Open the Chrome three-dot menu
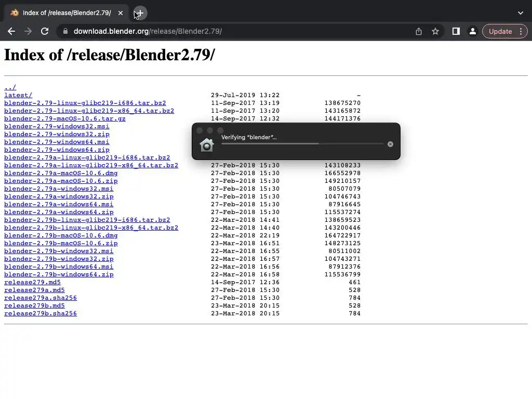 pos(521,31)
